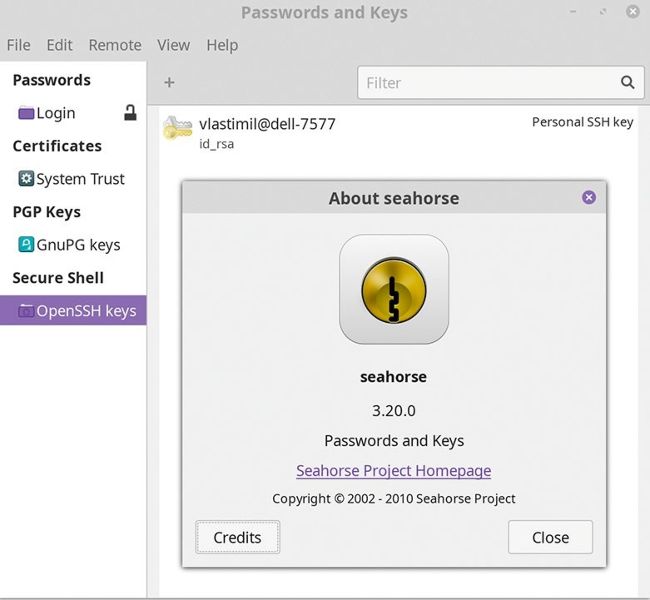
Task: Open the Seahorse Project Homepage link
Action: [393, 471]
